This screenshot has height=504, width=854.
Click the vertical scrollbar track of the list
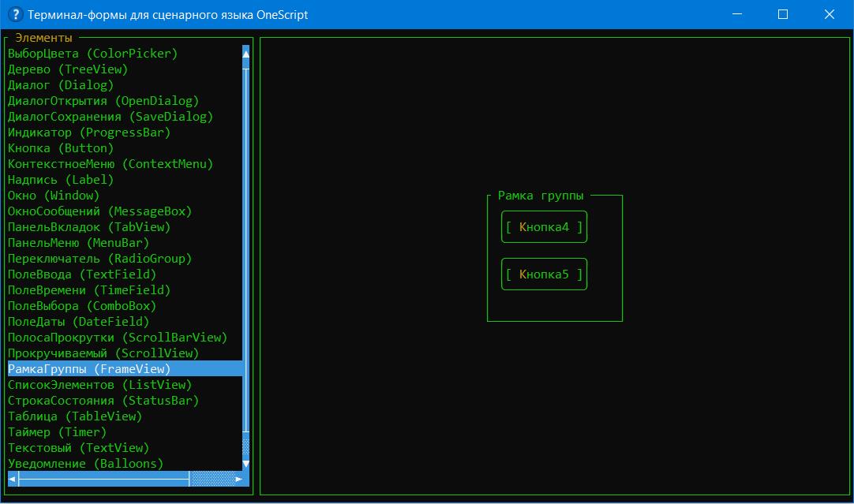pos(245,252)
